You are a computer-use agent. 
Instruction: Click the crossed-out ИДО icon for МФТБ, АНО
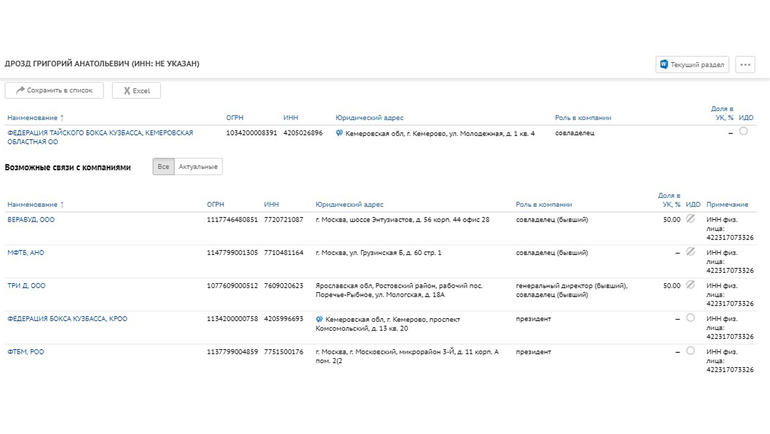tap(690, 252)
